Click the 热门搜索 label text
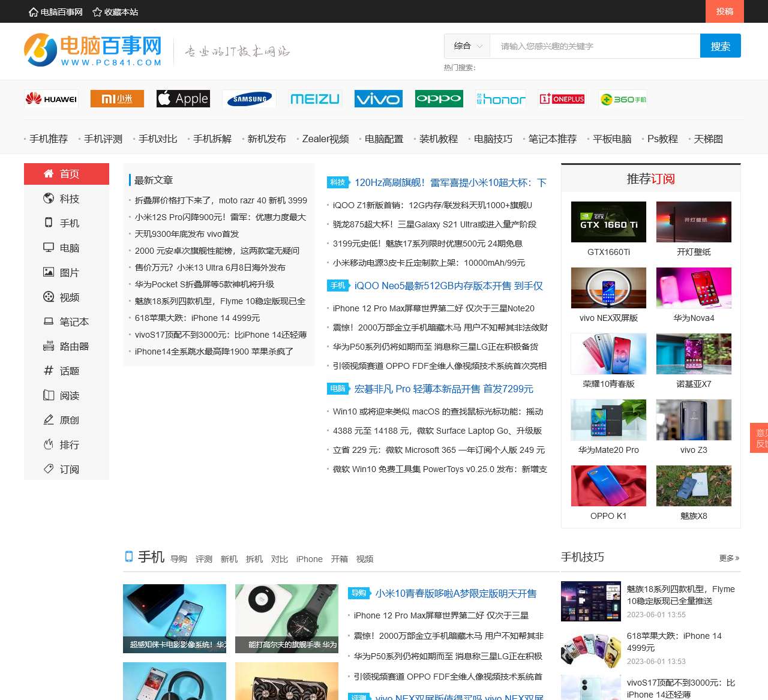 pyautogui.click(x=460, y=68)
